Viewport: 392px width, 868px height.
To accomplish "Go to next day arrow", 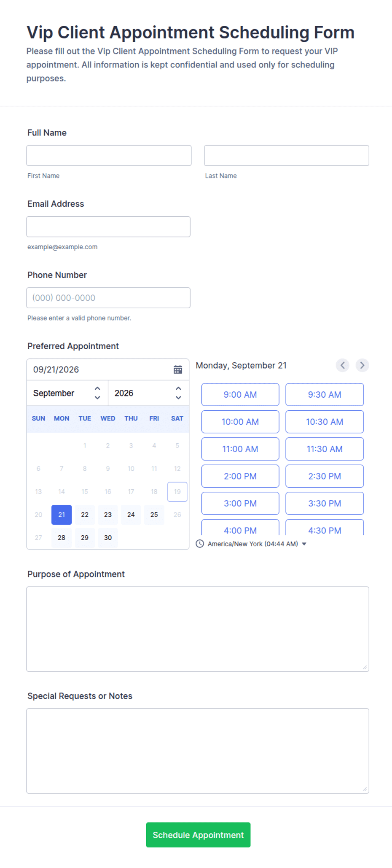I will (362, 365).
